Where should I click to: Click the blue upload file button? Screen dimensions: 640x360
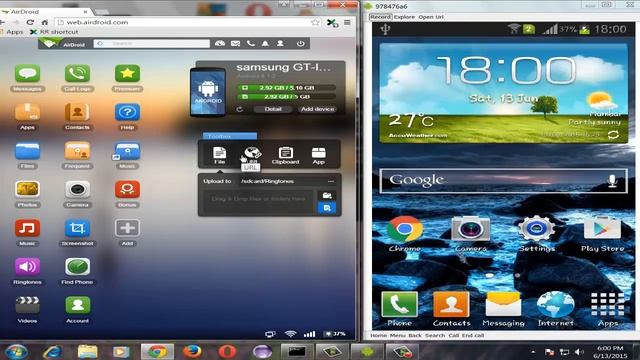tap(327, 208)
